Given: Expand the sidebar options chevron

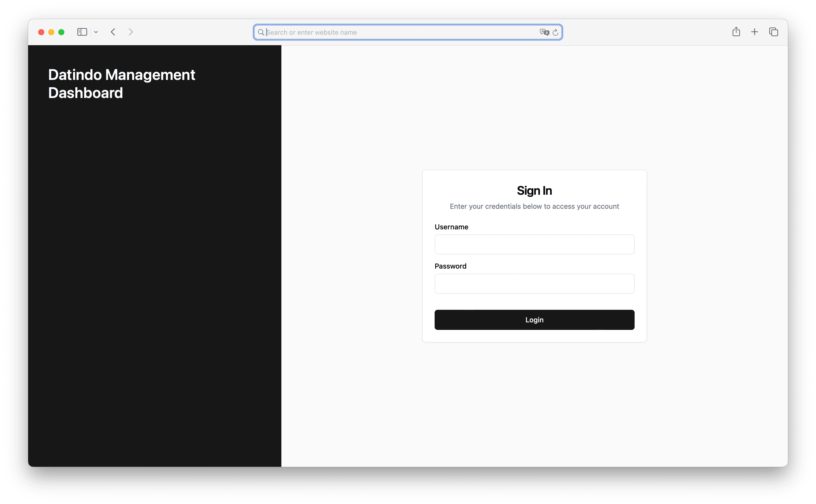Looking at the screenshot, I should [96, 32].
